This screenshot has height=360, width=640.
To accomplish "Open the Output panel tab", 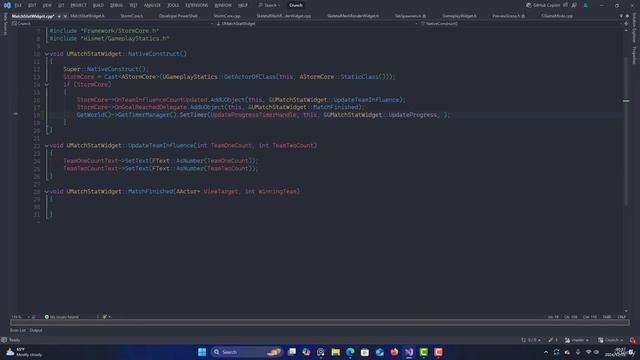I will [36, 330].
